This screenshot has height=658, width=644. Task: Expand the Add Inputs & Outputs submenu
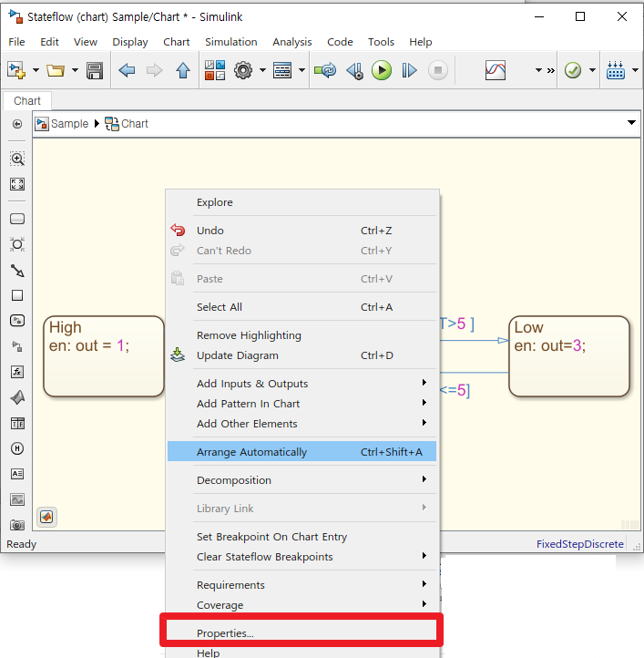point(302,384)
